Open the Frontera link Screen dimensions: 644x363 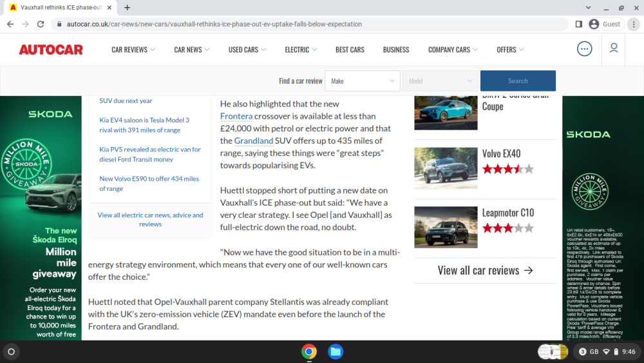point(236,116)
